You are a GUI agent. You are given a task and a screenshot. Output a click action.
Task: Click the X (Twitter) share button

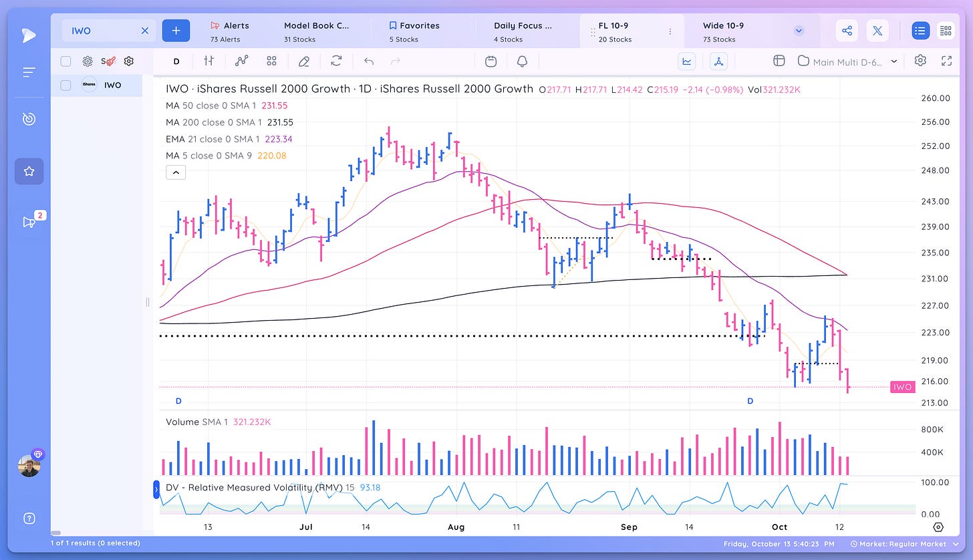coord(877,31)
